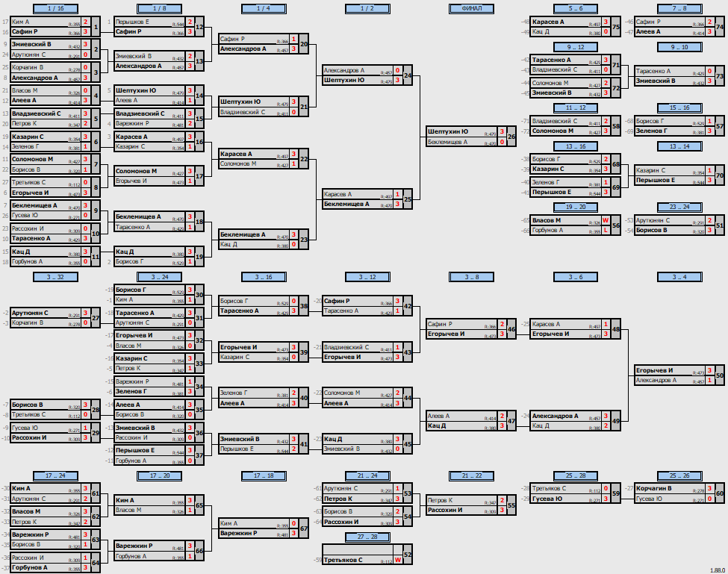This screenshot has width=728, height=574.
Task: Click Корчагин В in match 60
Action: pyautogui.click(x=654, y=488)
